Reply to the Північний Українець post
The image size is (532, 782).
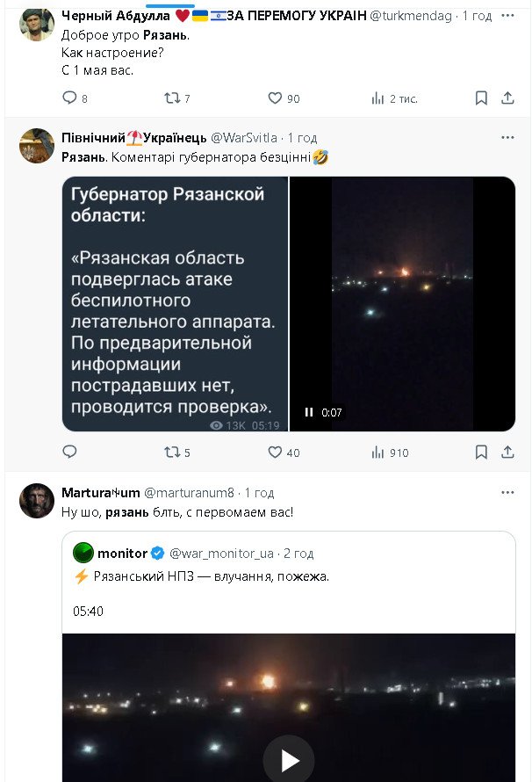point(70,453)
